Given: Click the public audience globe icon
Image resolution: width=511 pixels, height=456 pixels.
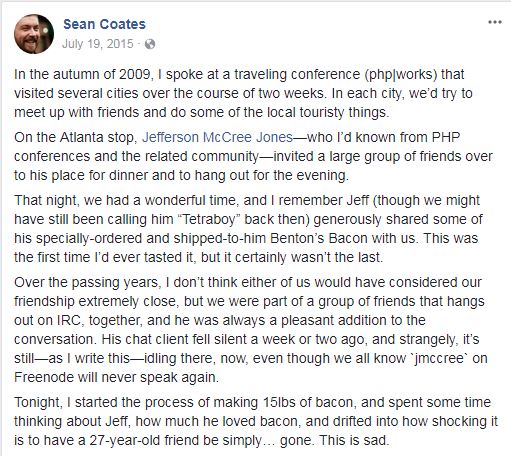Looking at the screenshot, I should click(x=150, y=44).
